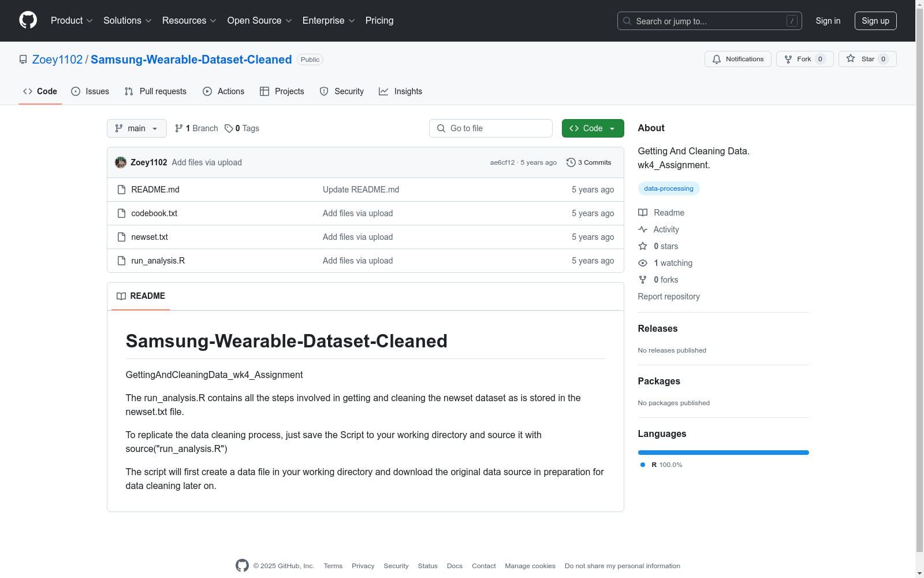Viewport: 924px width, 578px height.
Task: Click the Report repository link
Action: 669,297
